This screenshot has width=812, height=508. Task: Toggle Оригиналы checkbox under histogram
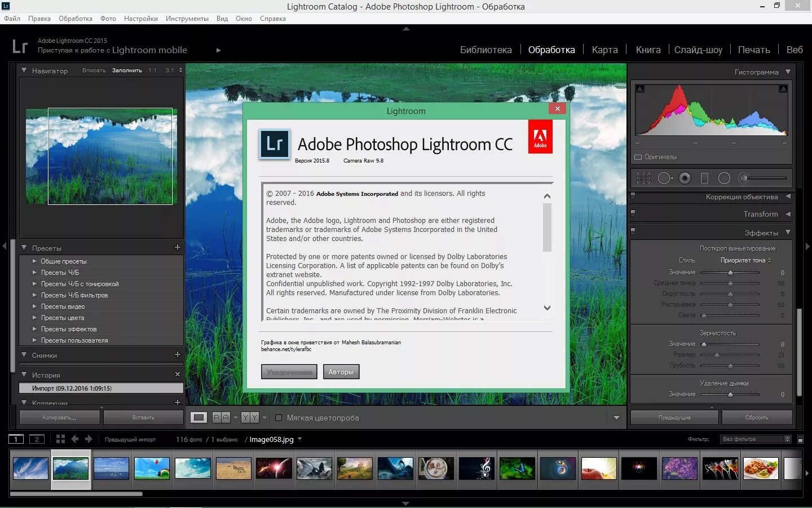638,157
